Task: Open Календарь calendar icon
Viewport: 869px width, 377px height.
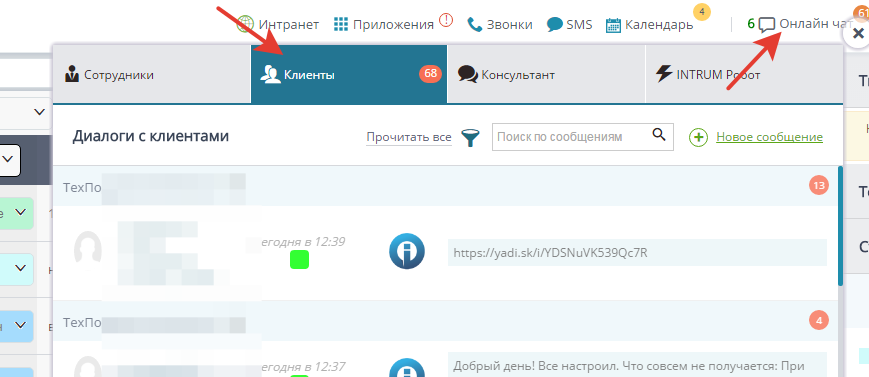Action: coord(613,25)
